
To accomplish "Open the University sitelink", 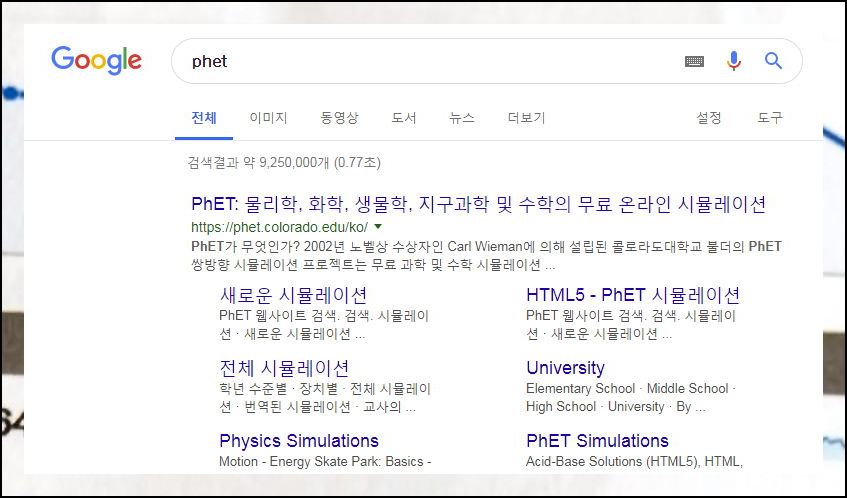I will [x=566, y=368].
